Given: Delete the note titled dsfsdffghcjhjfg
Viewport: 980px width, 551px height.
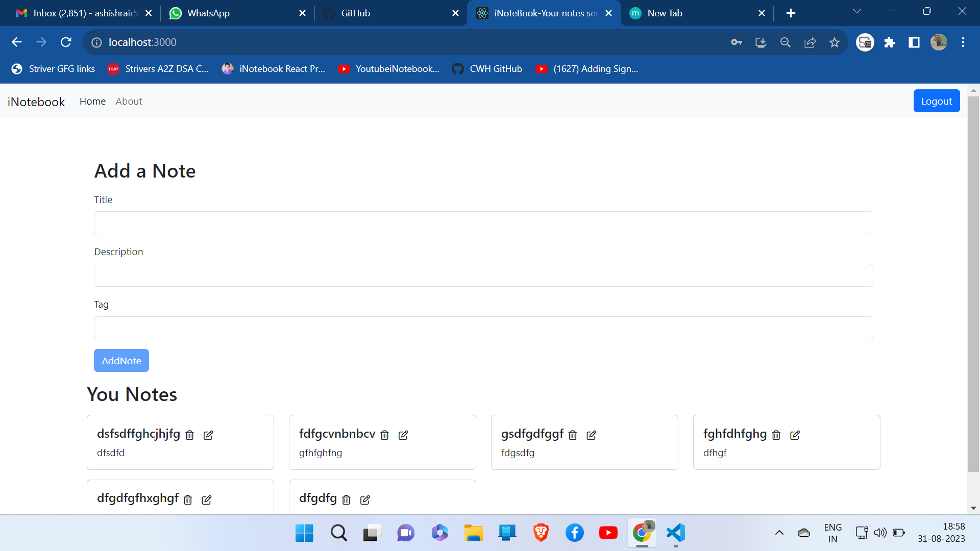Looking at the screenshot, I should [x=189, y=435].
